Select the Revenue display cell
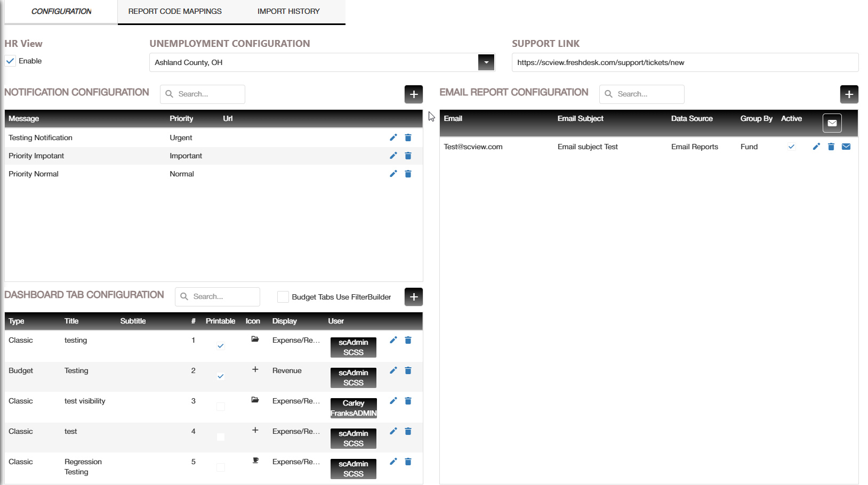The width and height of the screenshot is (868, 485). (287, 370)
